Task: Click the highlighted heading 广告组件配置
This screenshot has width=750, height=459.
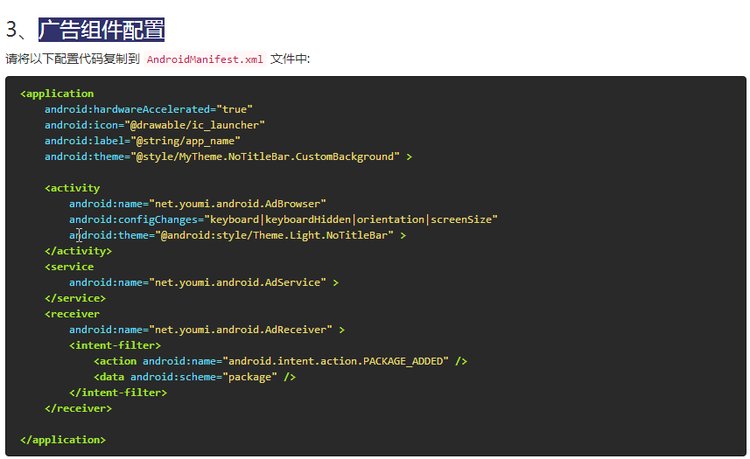Action: (101, 30)
